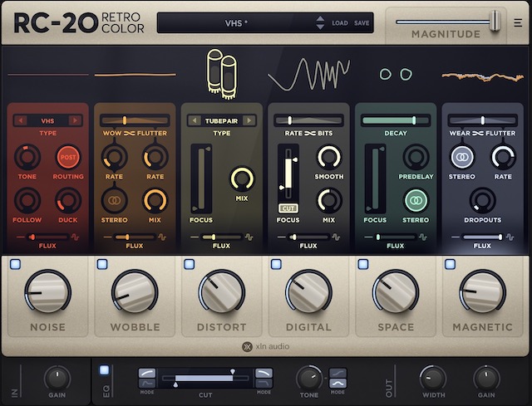Toggle the CUT button in Digital module
This screenshot has height=406, width=532.
point(288,208)
